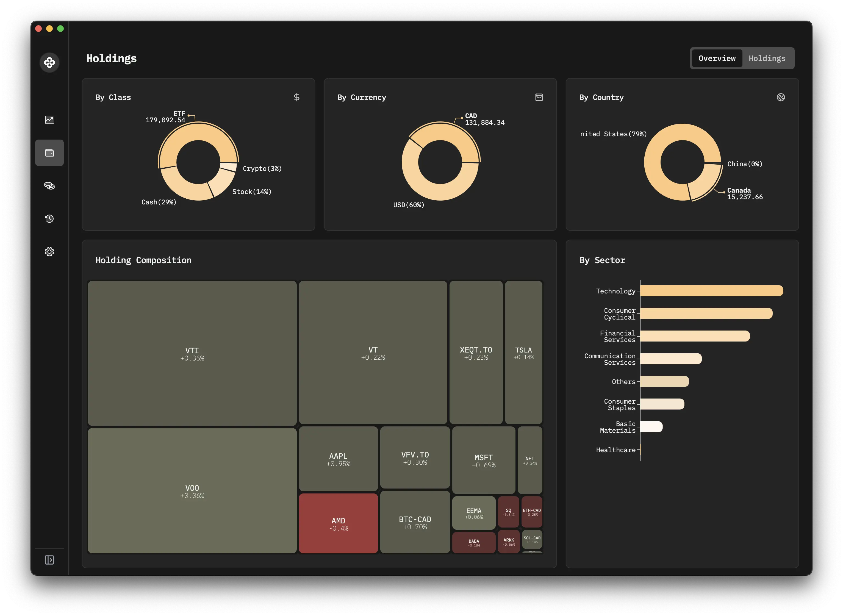The height and width of the screenshot is (616, 843).
Task: Select the ETH-CAD tile in treemap
Action: 532,512
